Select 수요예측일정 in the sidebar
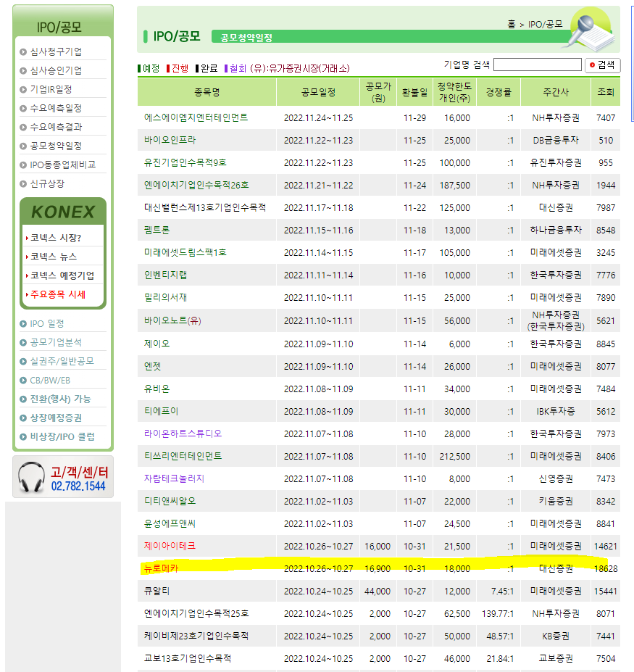 [x=56, y=109]
